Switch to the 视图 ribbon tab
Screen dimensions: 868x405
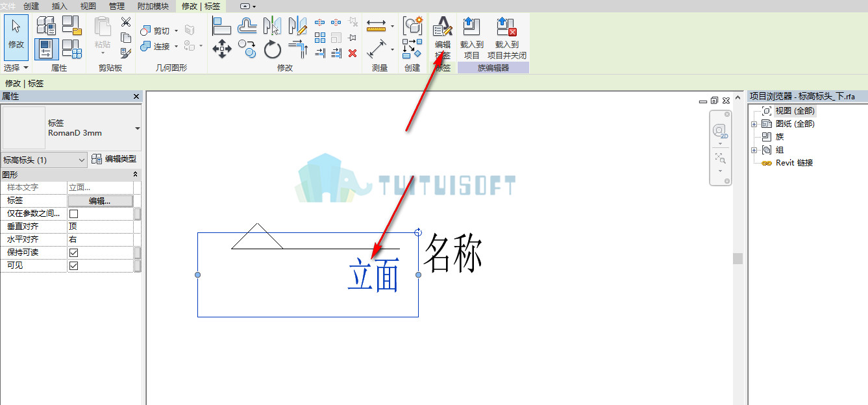(x=88, y=6)
